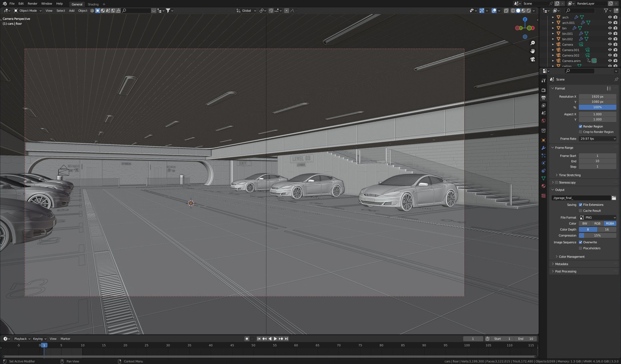Open the Edit menu

[21, 4]
